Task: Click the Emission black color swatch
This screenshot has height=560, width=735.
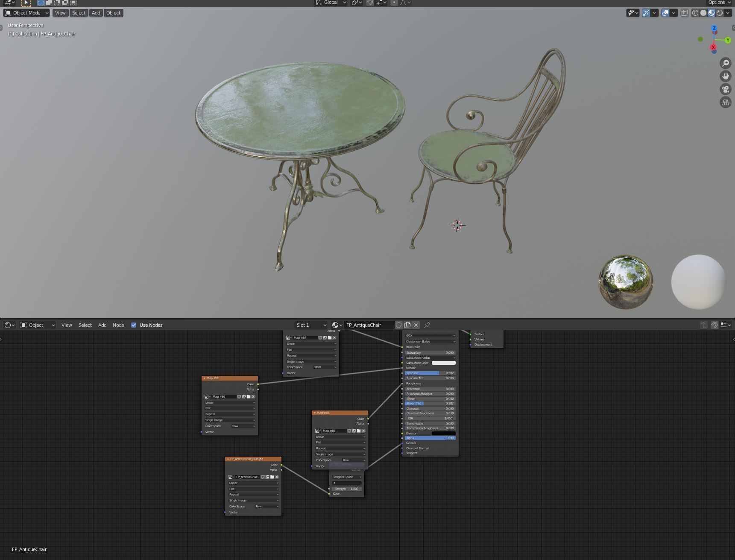Action: coord(444,434)
